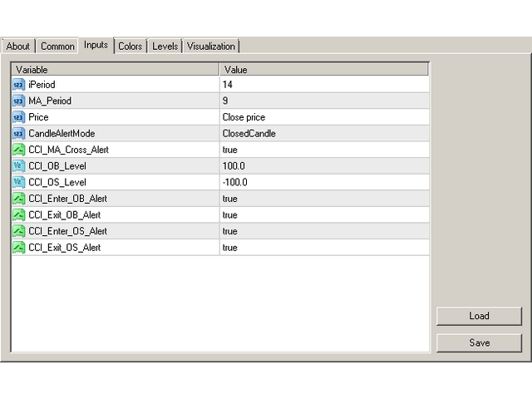Click the boolean icon beside CCI_Enter_OB_Alert
The height and width of the screenshot is (399, 532).
click(18, 199)
